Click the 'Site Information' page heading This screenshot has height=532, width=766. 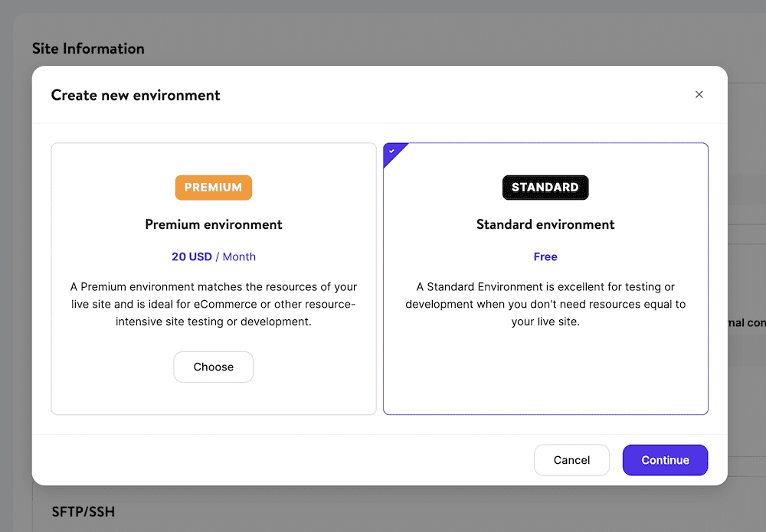(x=88, y=48)
